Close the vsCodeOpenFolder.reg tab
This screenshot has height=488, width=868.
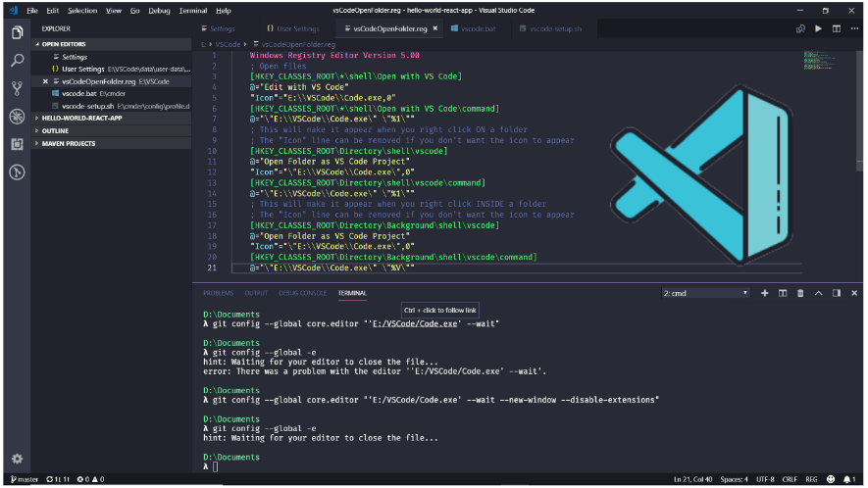[x=435, y=28]
